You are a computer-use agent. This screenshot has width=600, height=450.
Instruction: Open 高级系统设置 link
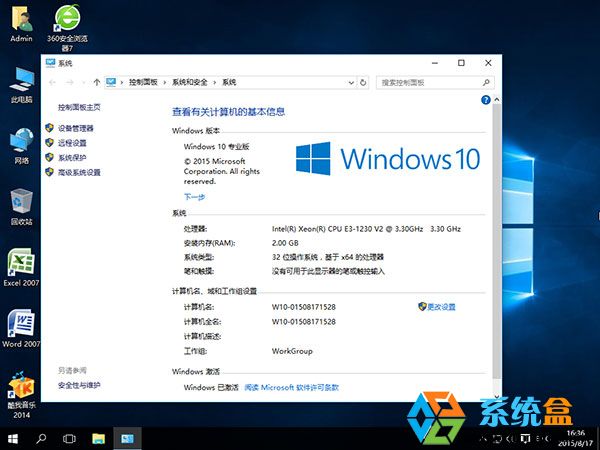(79, 172)
